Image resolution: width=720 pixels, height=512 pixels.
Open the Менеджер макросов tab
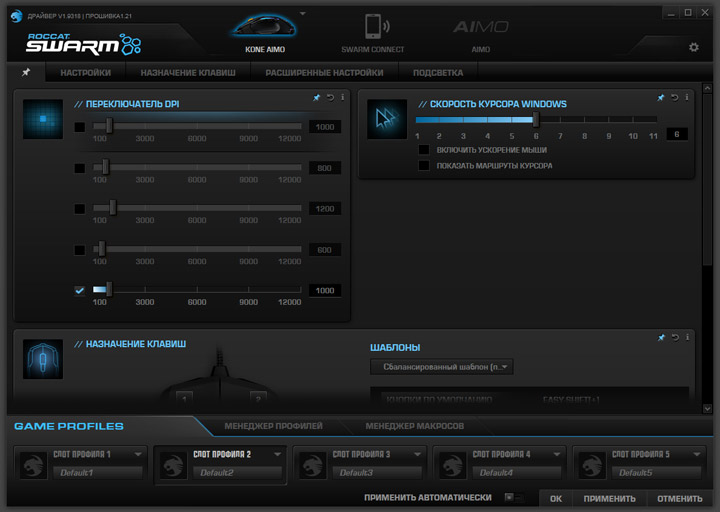click(415, 426)
